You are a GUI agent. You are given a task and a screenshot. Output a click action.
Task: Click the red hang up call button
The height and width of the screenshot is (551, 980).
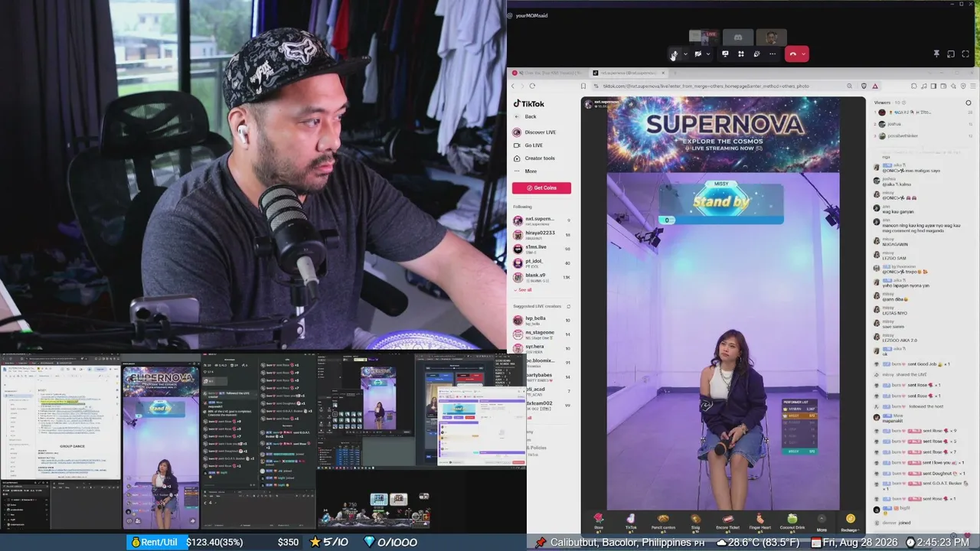792,54
